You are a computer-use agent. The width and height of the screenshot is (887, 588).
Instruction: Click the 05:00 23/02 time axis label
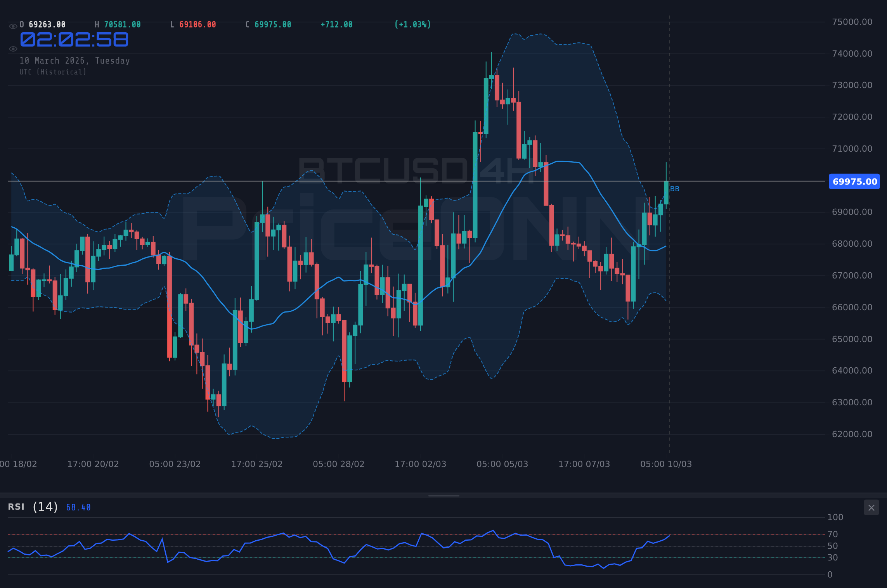pyautogui.click(x=175, y=464)
